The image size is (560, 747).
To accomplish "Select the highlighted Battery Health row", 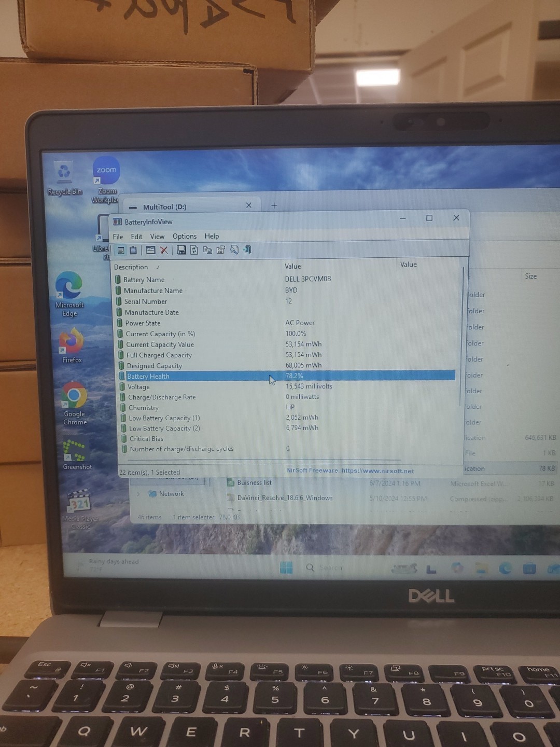I will pos(287,376).
